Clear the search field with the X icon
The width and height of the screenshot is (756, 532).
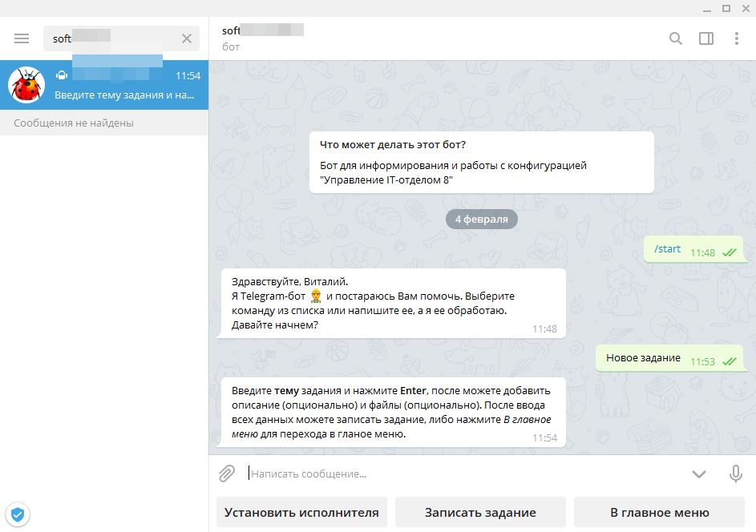186,38
